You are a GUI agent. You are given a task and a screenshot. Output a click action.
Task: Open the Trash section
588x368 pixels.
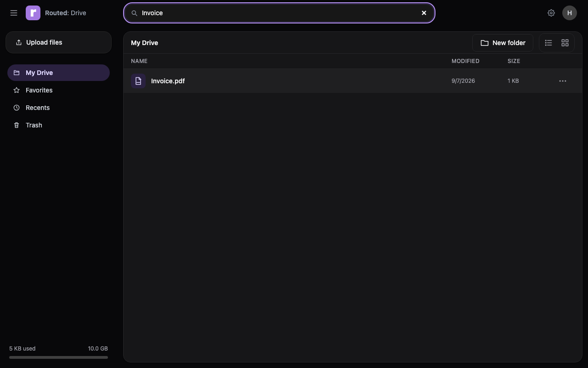[x=58, y=125]
